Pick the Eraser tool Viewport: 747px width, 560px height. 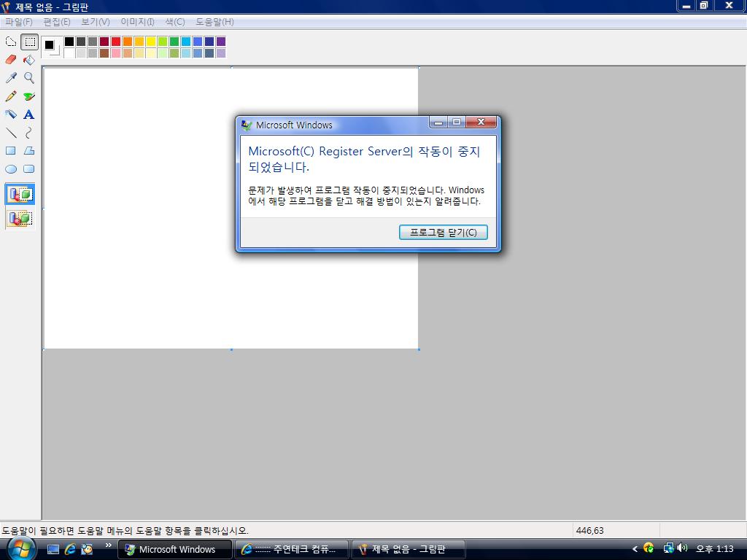pos(11,60)
